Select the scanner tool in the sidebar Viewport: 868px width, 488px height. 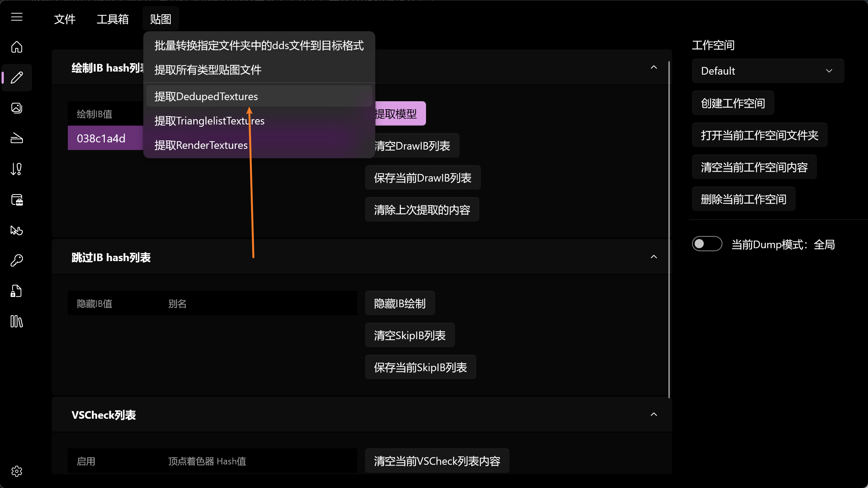[x=16, y=138]
